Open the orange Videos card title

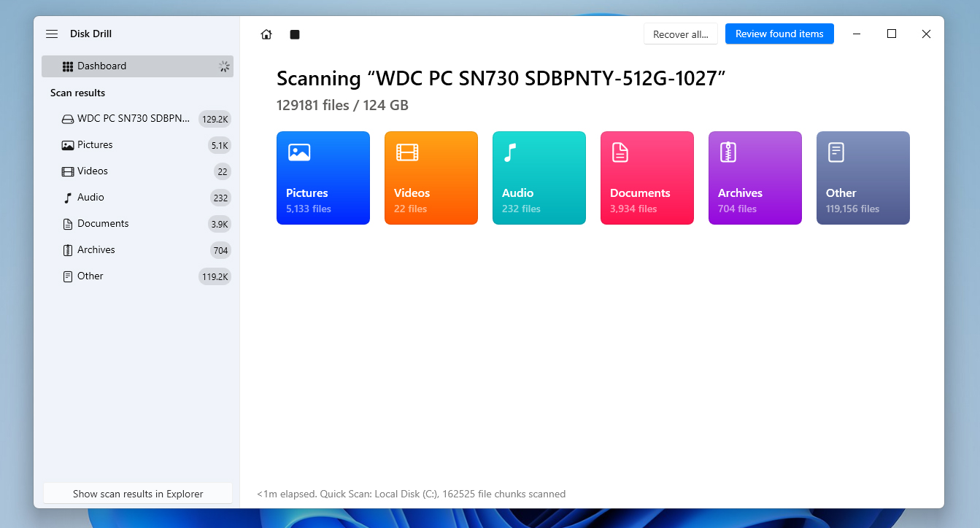pos(412,193)
